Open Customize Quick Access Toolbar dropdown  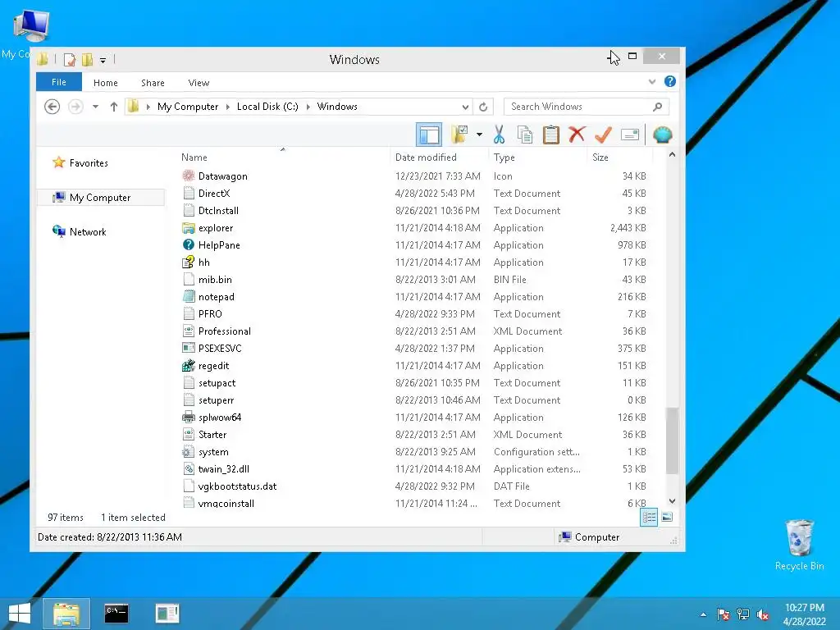103,60
